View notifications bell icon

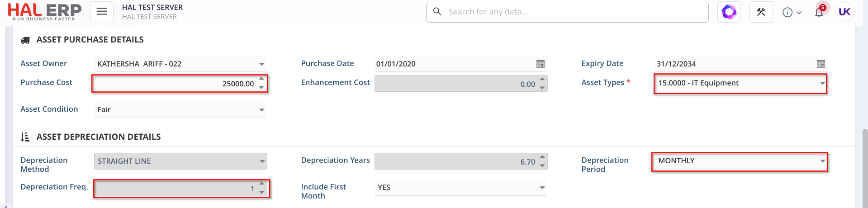819,12
